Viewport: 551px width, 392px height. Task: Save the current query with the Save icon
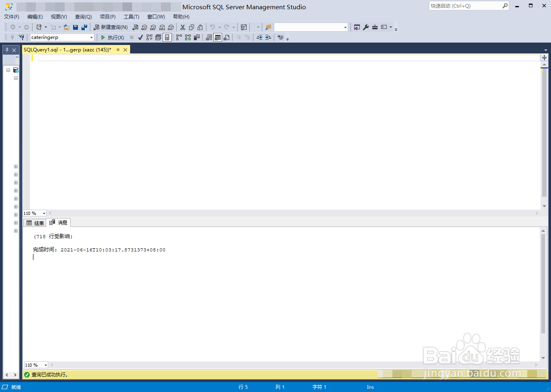(76, 27)
